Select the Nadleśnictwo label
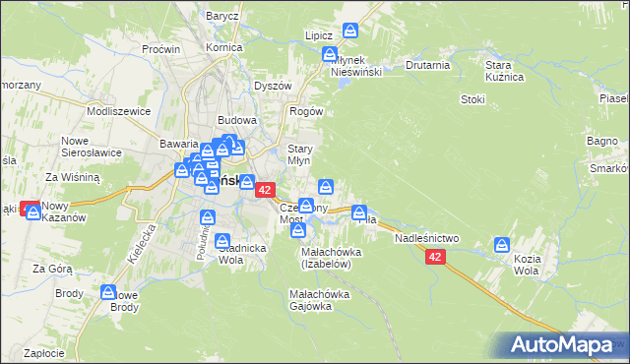This screenshot has height=364, width=630. [x=426, y=238]
